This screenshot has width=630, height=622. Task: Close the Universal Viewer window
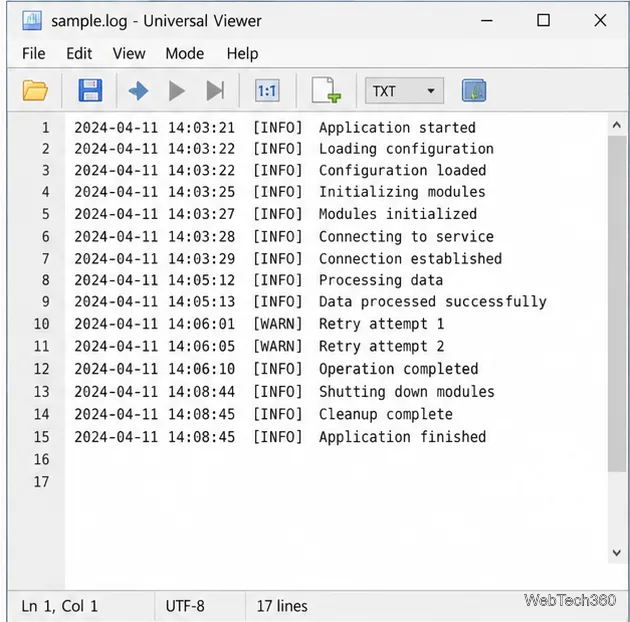[x=600, y=20]
